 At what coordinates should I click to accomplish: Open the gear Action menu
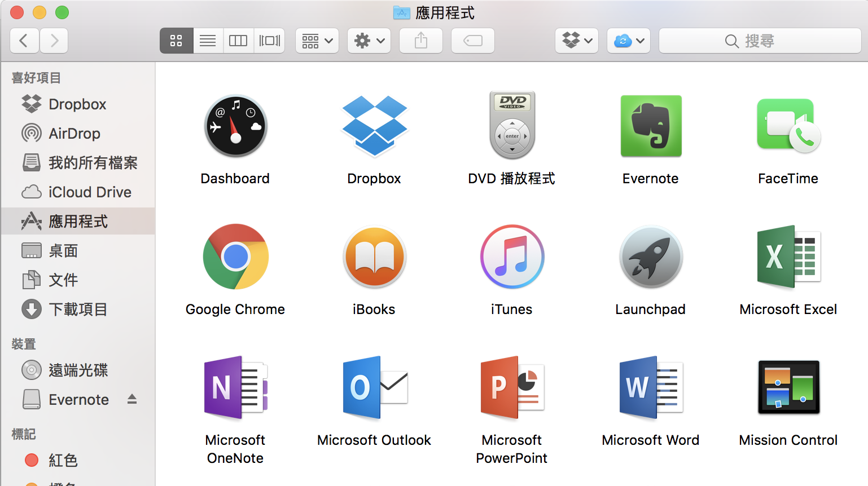(369, 41)
